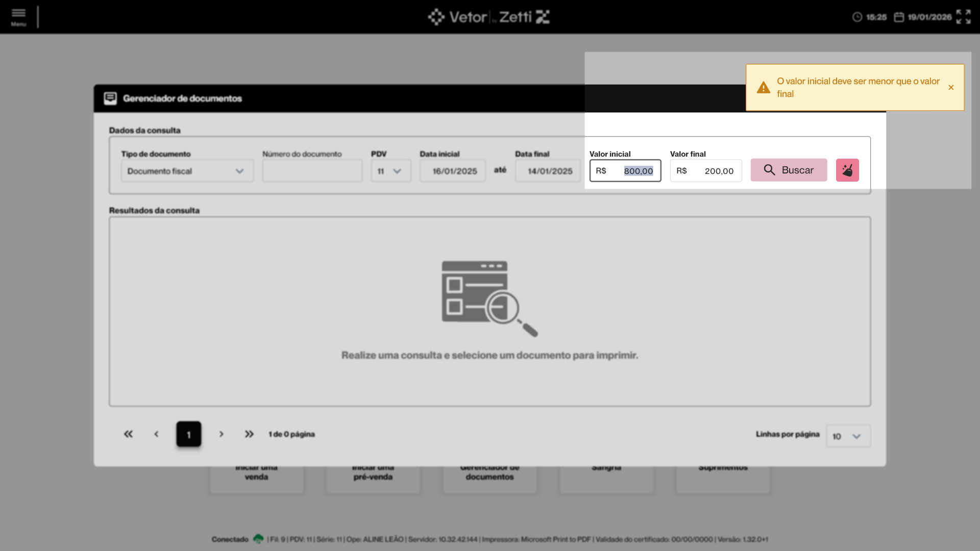Click the Buscar button
Image resolution: width=980 pixels, height=551 pixels.
coord(788,170)
